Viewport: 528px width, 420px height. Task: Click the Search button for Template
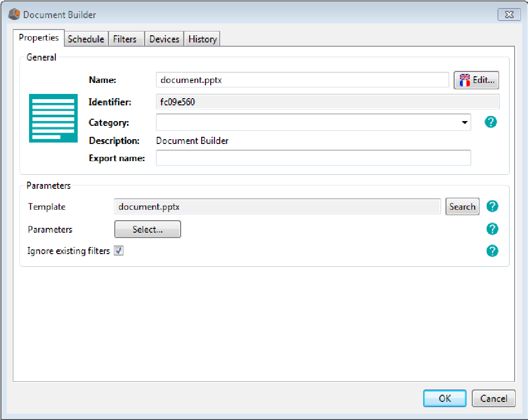click(x=462, y=206)
